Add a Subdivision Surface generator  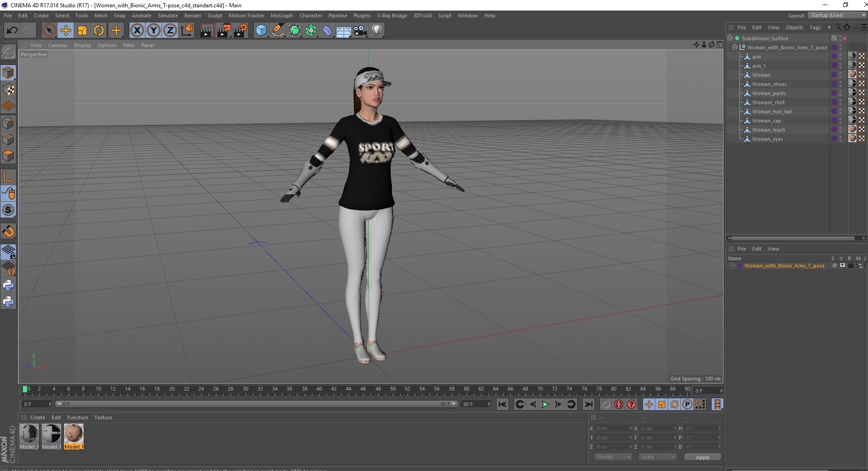click(x=295, y=31)
